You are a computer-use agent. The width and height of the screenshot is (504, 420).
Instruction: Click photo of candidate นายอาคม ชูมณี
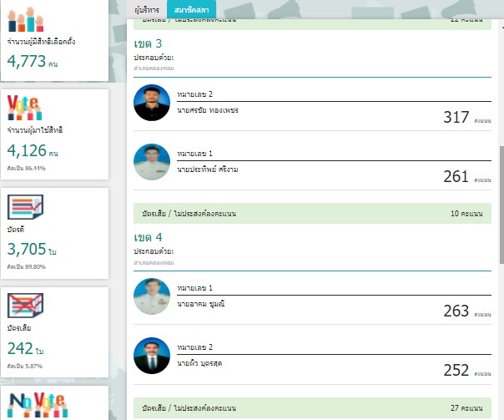[152, 296]
